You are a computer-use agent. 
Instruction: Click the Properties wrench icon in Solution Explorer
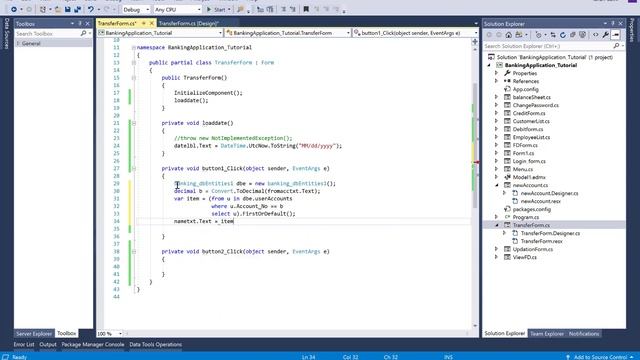point(606,35)
